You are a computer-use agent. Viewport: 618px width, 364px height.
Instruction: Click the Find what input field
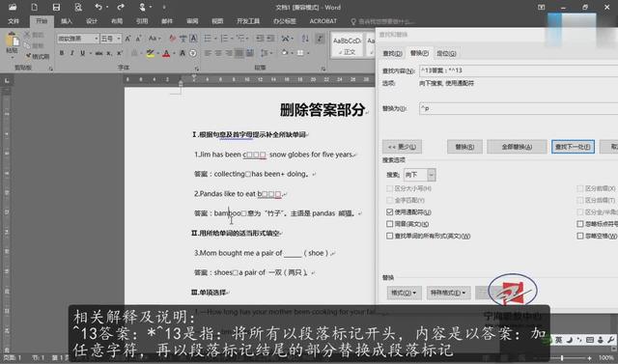point(519,70)
